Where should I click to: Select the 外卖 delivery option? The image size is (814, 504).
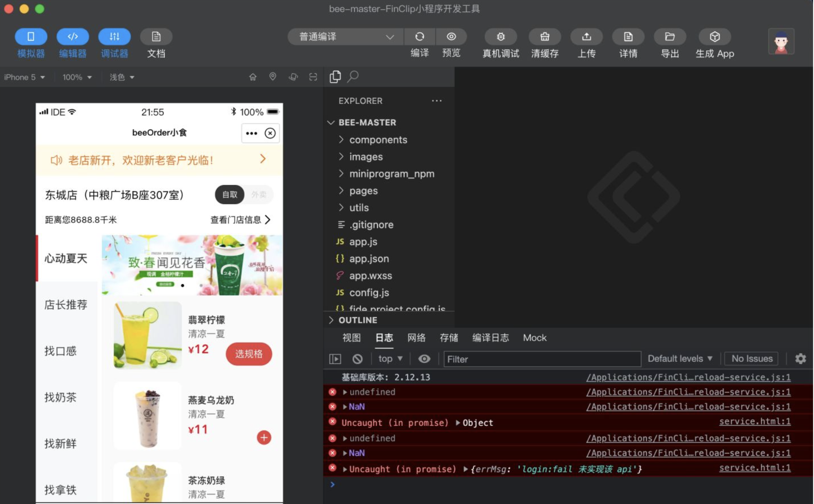(x=259, y=195)
